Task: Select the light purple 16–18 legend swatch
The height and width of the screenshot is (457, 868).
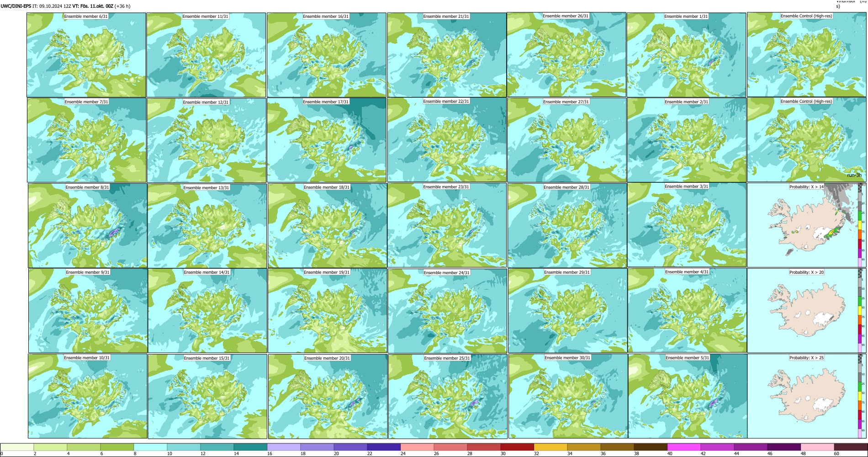Action: (284, 447)
